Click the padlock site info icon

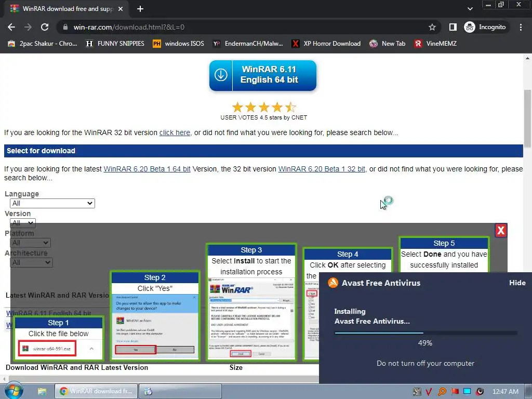(x=65, y=27)
